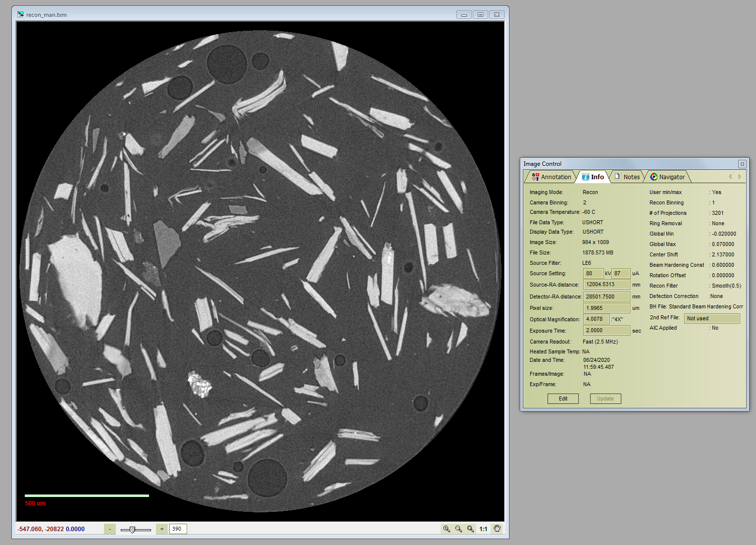Close the recon_man.txm image window

497,14
